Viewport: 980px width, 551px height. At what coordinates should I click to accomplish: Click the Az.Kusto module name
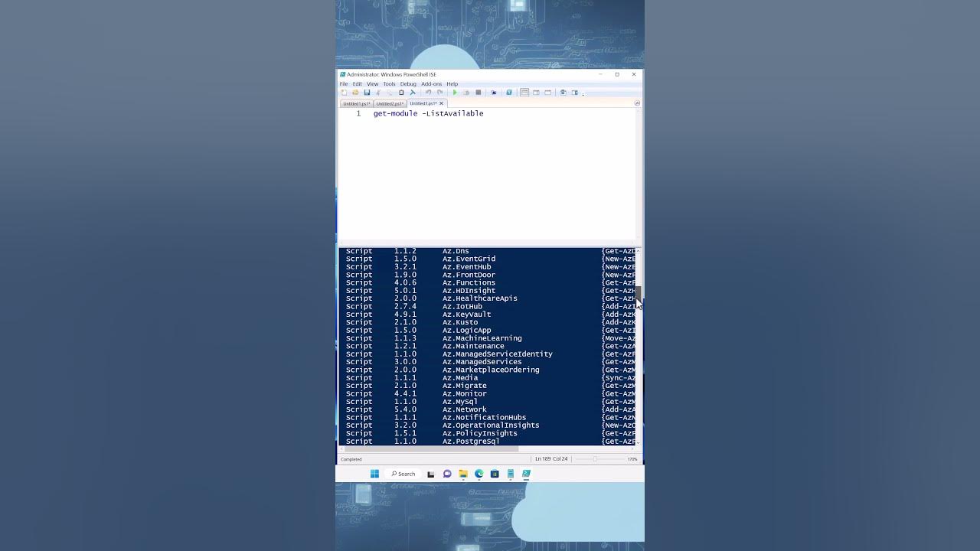[x=460, y=322]
